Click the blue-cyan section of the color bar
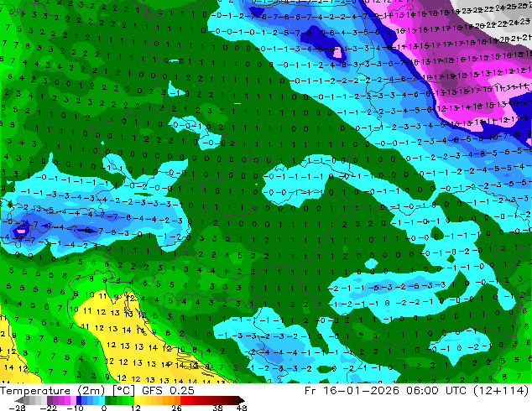The image size is (532, 411). pos(91,400)
